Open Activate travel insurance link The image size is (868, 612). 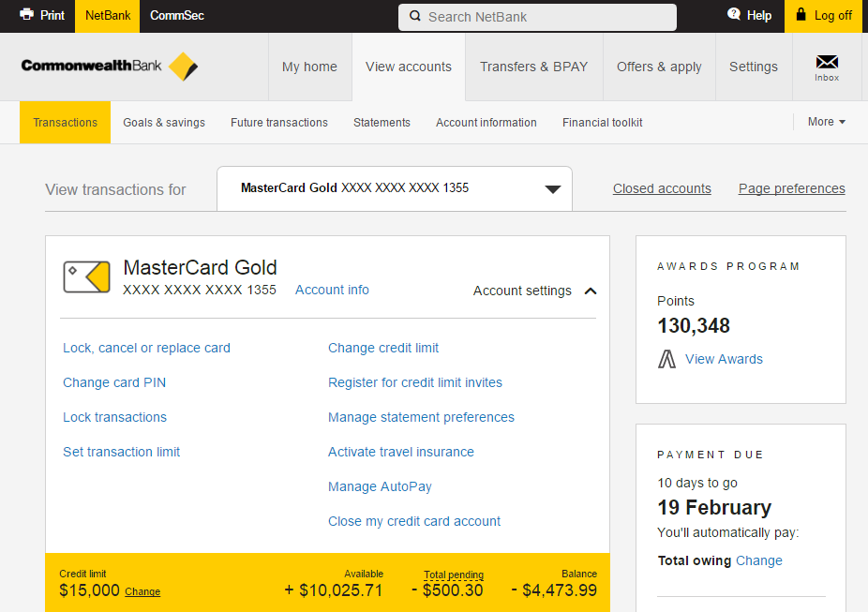[x=400, y=452]
